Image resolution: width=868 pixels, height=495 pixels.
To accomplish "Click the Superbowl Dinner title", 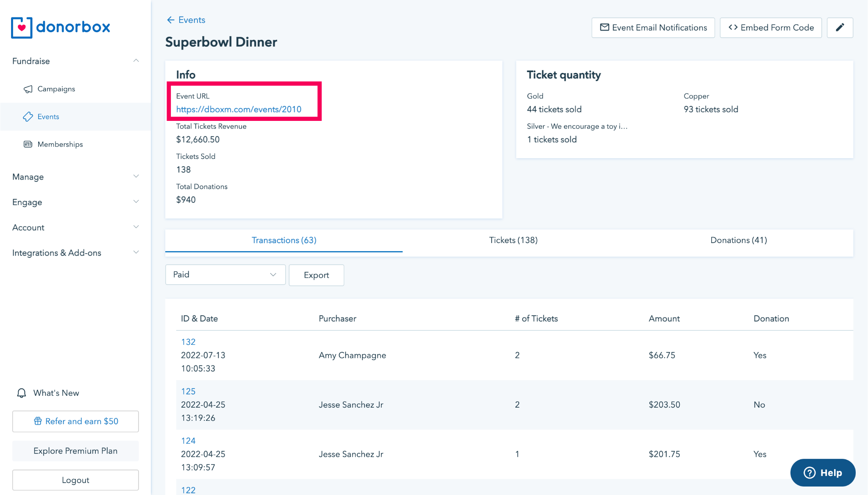I will pos(221,42).
